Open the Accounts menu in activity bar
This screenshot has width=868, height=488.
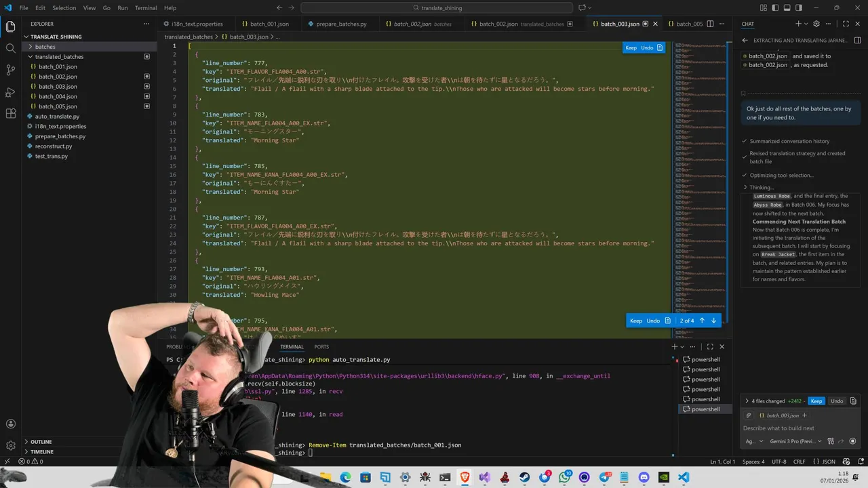pos(10,424)
